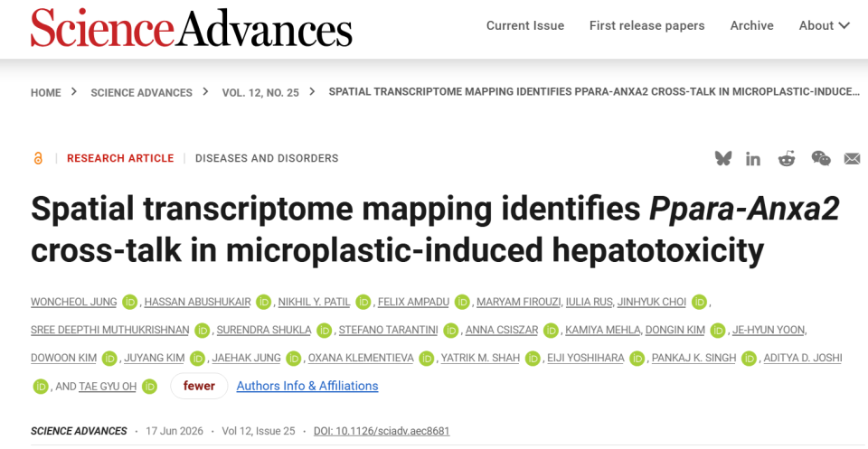Viewport: 868px width, 449px height.
Task: Open Yatrik M. Shah's ORCID icon
Action: (x=533, y=359)
